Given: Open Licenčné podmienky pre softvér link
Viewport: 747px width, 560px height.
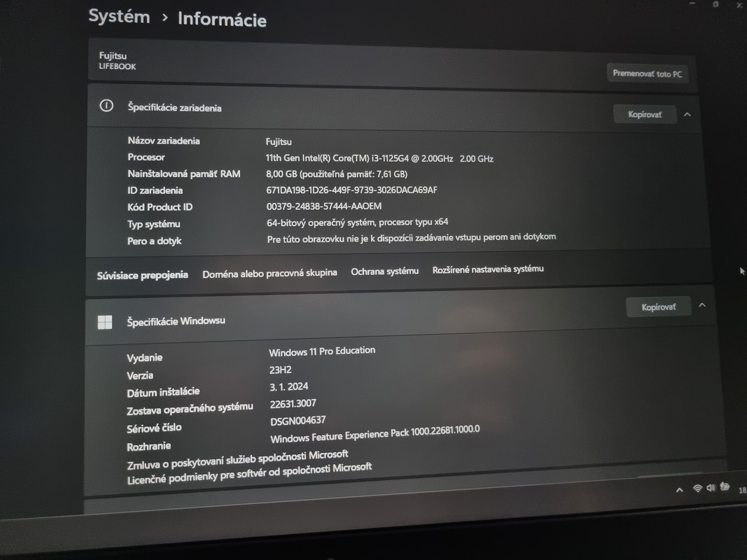Looking at the screenshot, I should tap(249, 473).
